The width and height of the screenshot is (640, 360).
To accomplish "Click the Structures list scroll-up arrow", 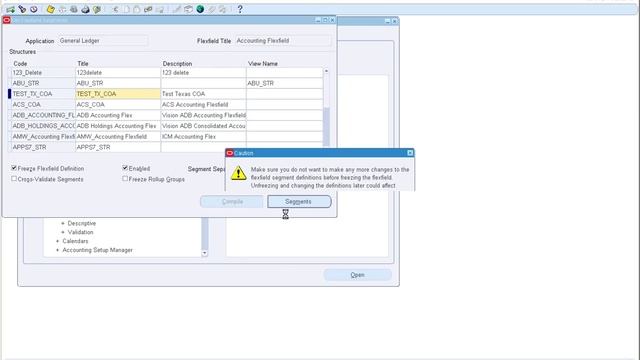I will (326, 71).
